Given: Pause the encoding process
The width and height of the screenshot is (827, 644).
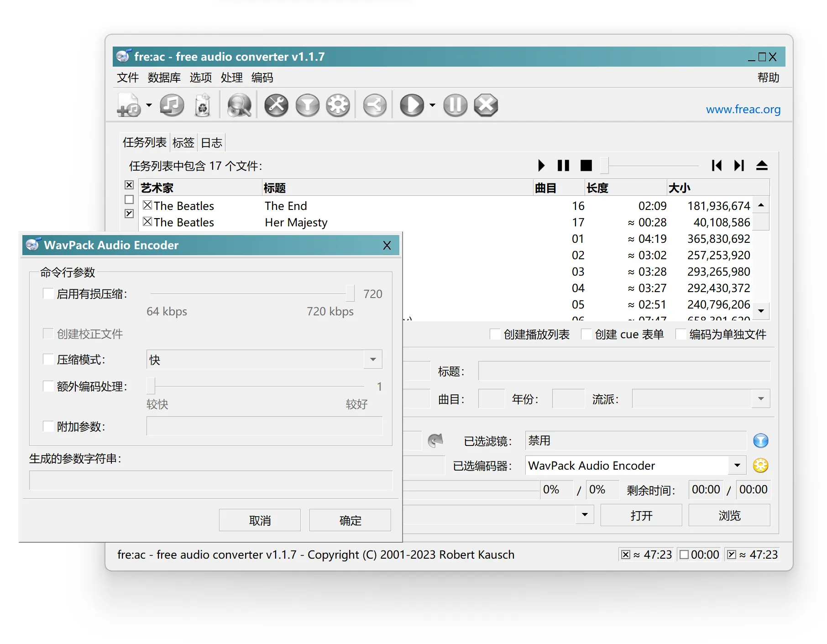Looking at the screenshot, I should pyautogui.click(x=455, y=105).
